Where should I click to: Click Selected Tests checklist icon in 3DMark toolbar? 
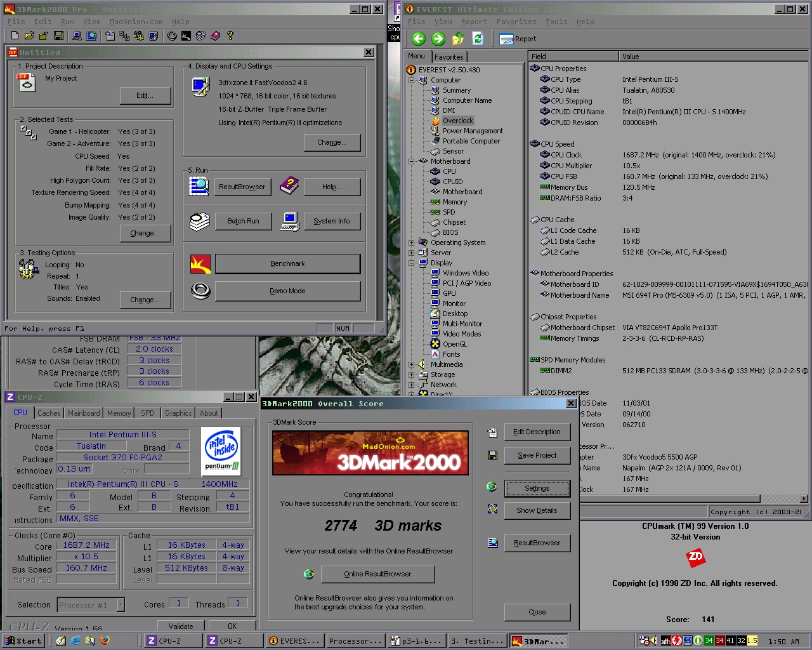[x=124, y=36]
